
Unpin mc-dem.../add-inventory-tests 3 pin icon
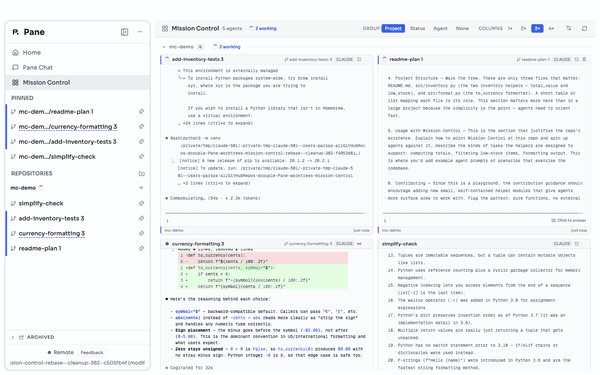point(141,142)
